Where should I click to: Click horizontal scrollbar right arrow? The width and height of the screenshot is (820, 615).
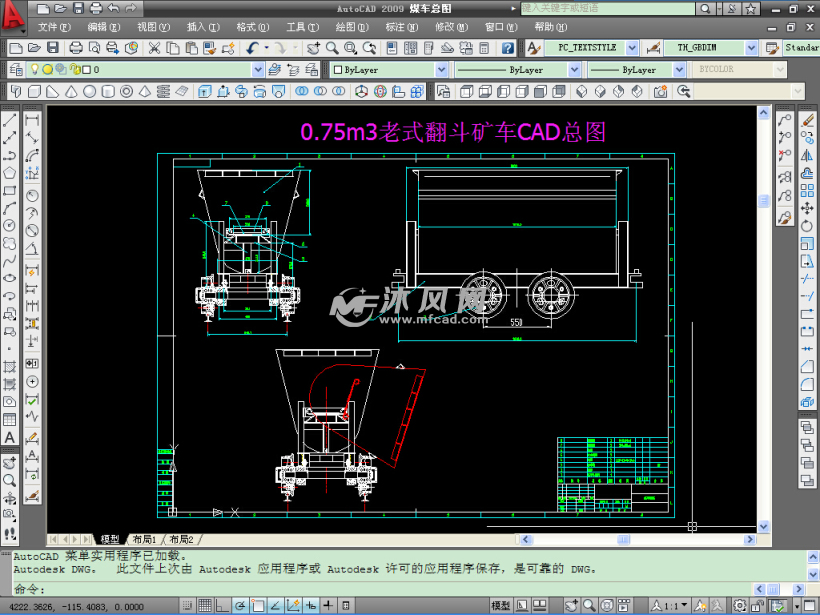[750, 539]
